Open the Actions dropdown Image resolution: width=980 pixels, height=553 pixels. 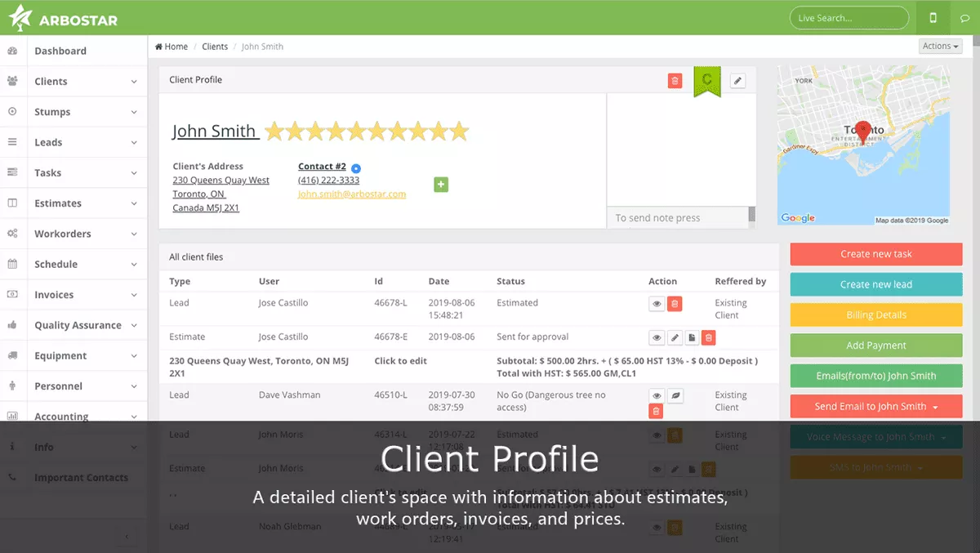tap(940, 47)
